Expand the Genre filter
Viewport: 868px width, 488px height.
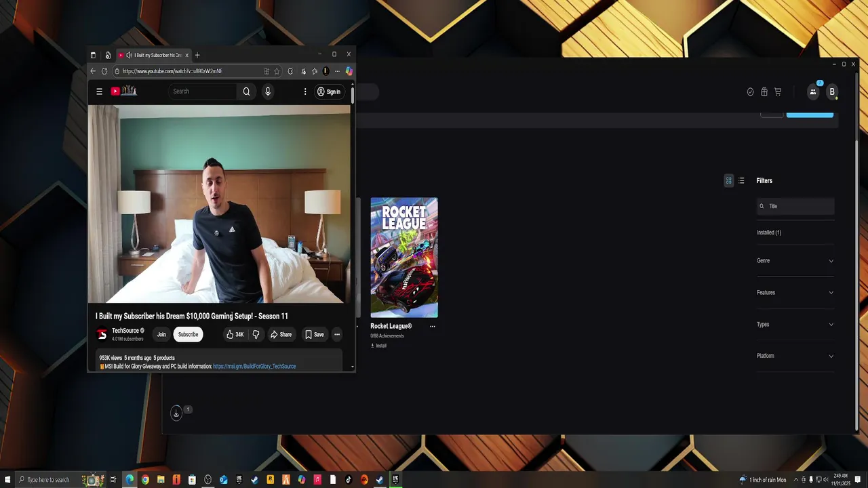pos(795,261)
